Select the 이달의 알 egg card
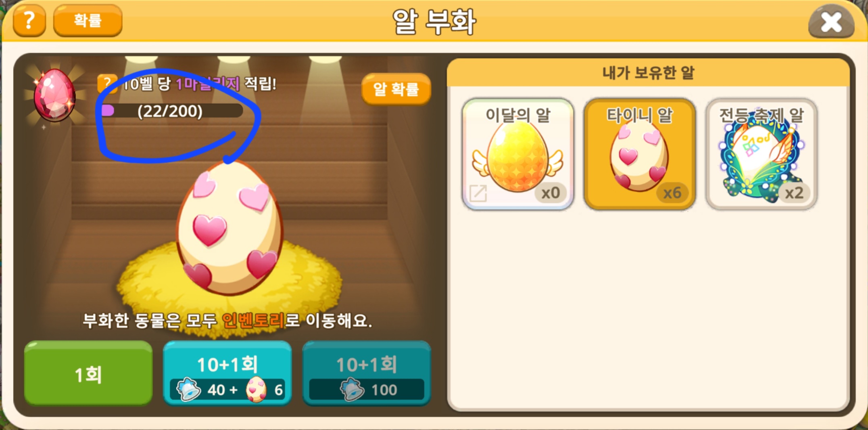 (x=518, y=154)
